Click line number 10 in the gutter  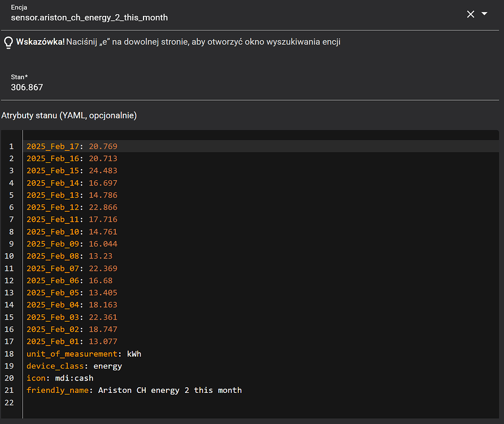[11, 256]
